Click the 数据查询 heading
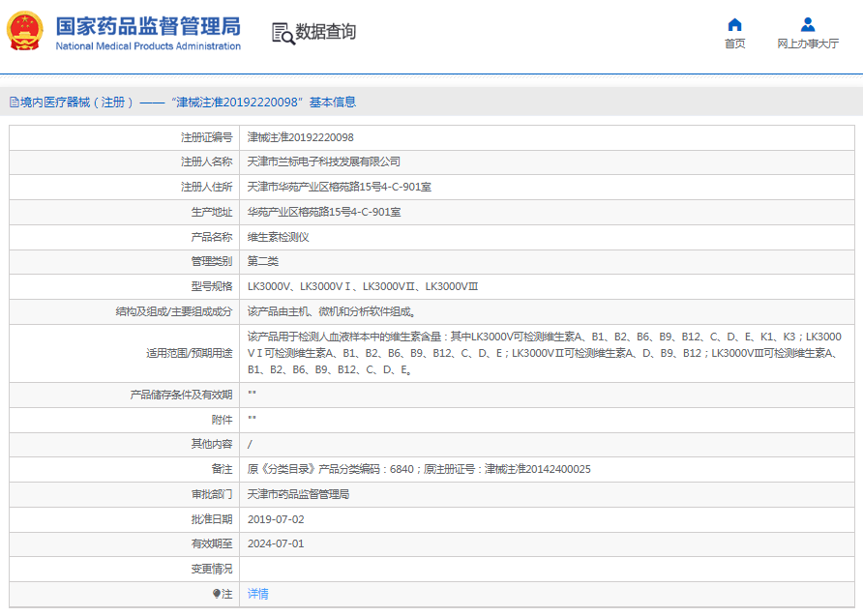 pyautogui.click(x=326, y=32)
